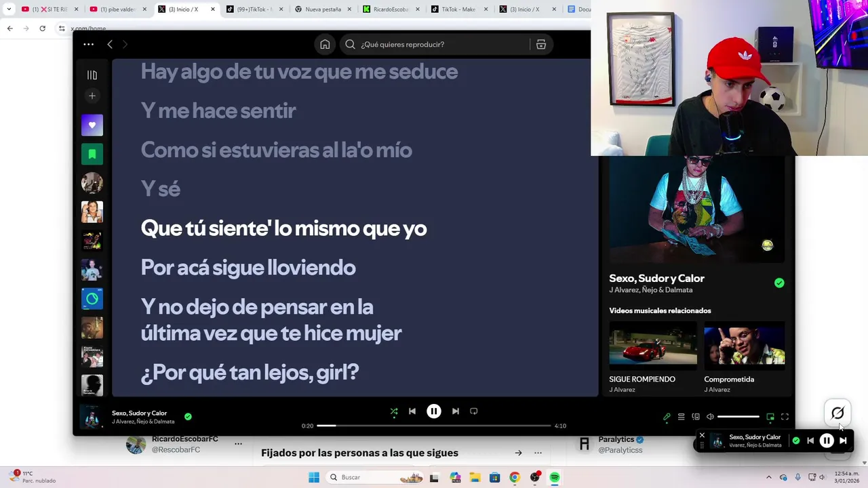The width and height of the screenshot is (868, 488).
Task: Toggle the miniplayer icon in Spotify bar
Action: point(770,417)
